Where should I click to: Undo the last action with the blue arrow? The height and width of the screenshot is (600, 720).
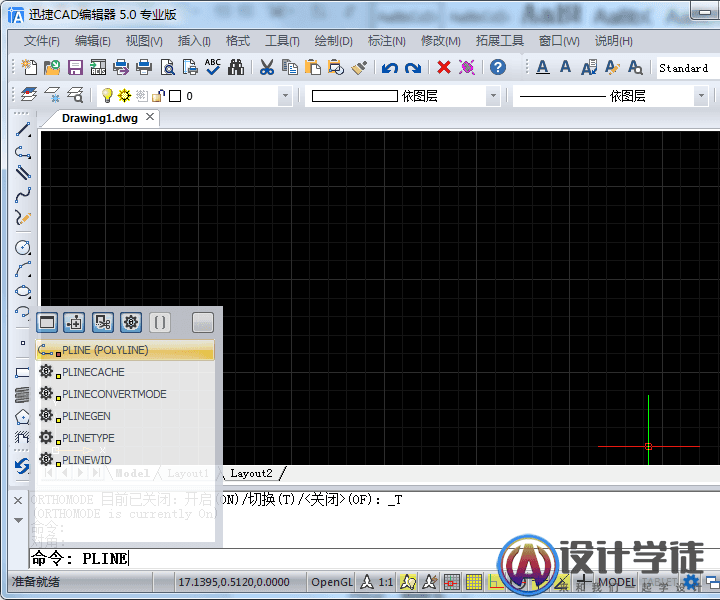[x=389, y=68]
